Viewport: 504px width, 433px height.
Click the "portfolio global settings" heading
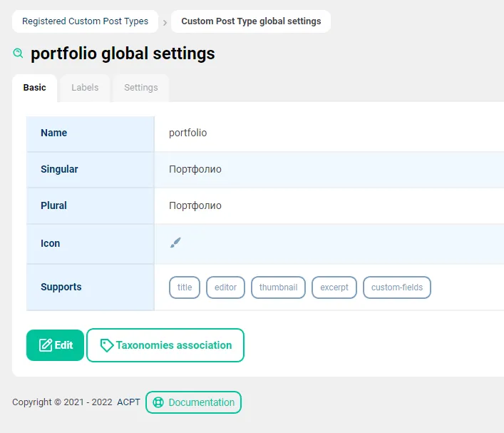click(x=123, y=54)
